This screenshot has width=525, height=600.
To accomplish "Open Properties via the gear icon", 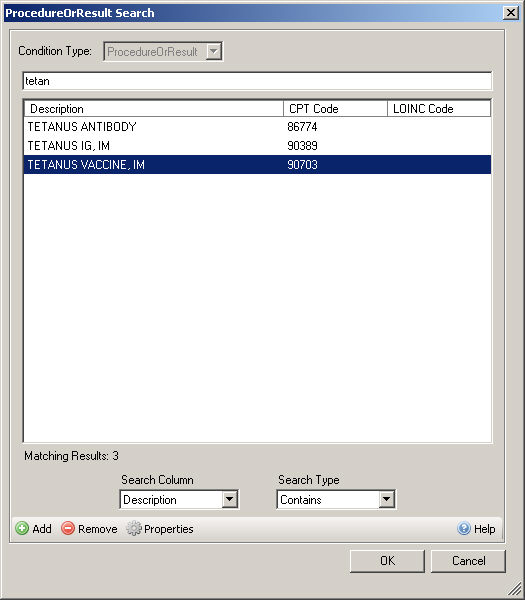I will [134, 528].
